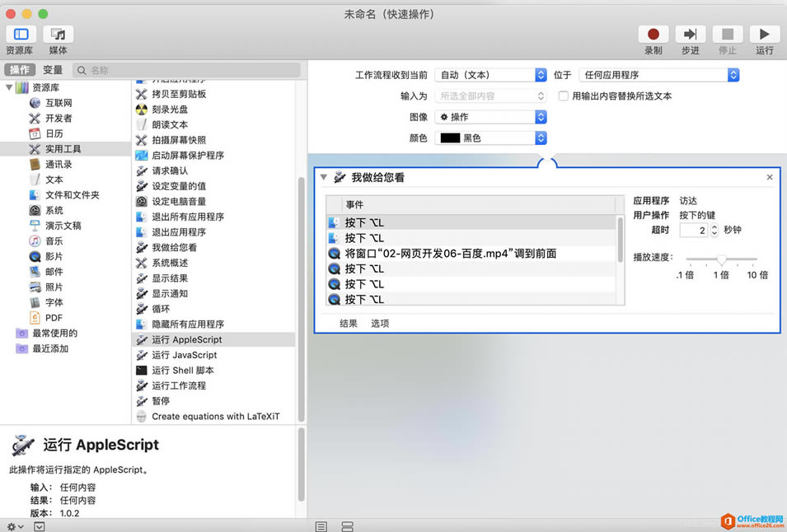Click the 超时 value field
Image resolution: width=787 pixels, height=532 pixels.
(x=694, y=230)
